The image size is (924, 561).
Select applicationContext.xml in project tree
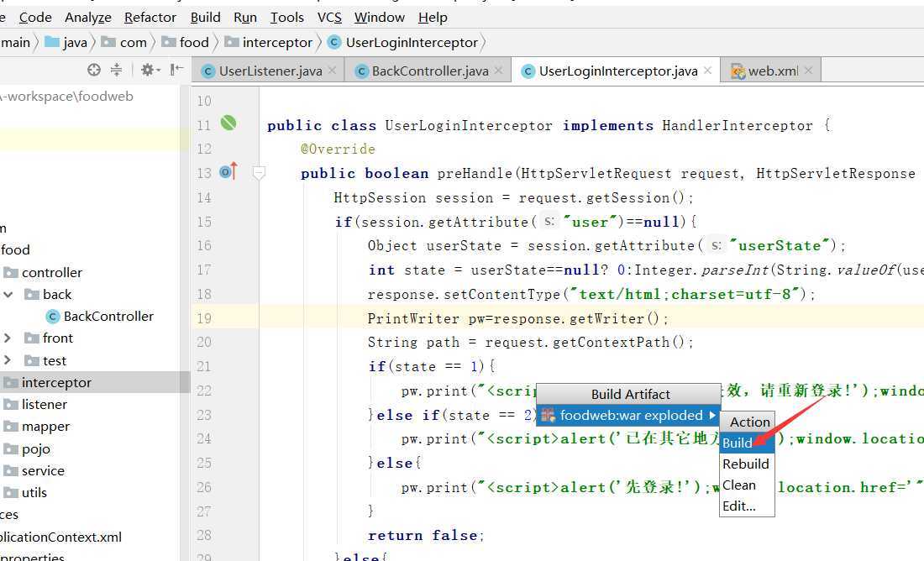(x=60, y=537)
